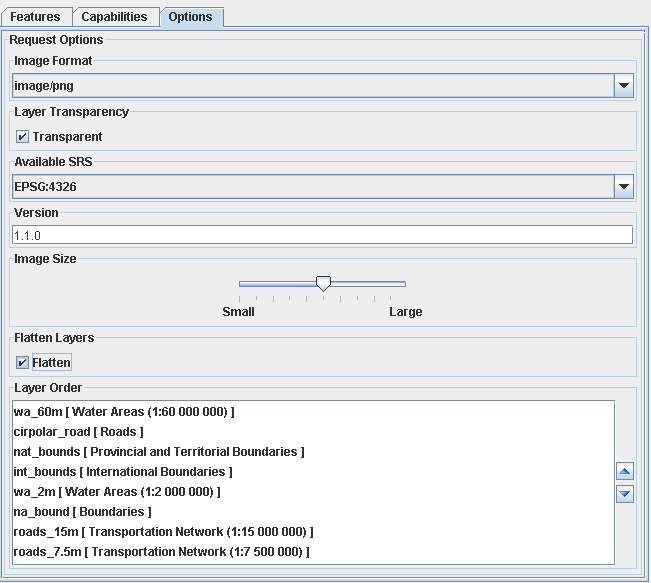Uncheck the Flatten checkbox

22,363
